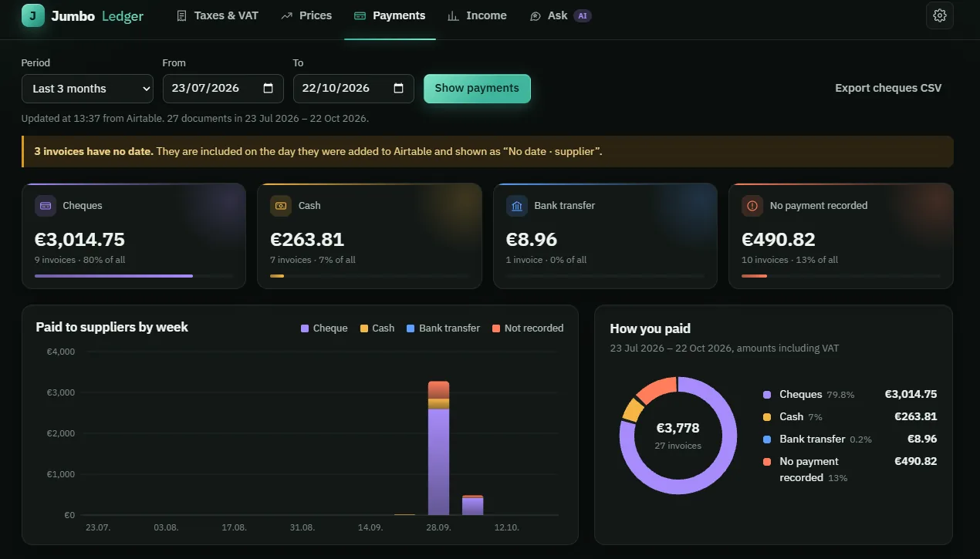The image size is (980, 559).
Task: Open settings via the gear icon
Action: (939, 15)
